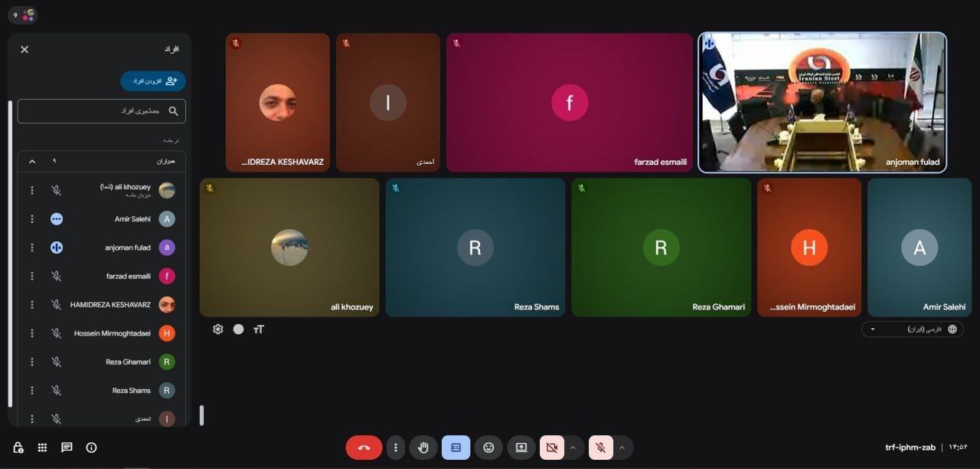980x469 pixels.
Task: Open the emoji reactions picker
Action: coord(488,448)
